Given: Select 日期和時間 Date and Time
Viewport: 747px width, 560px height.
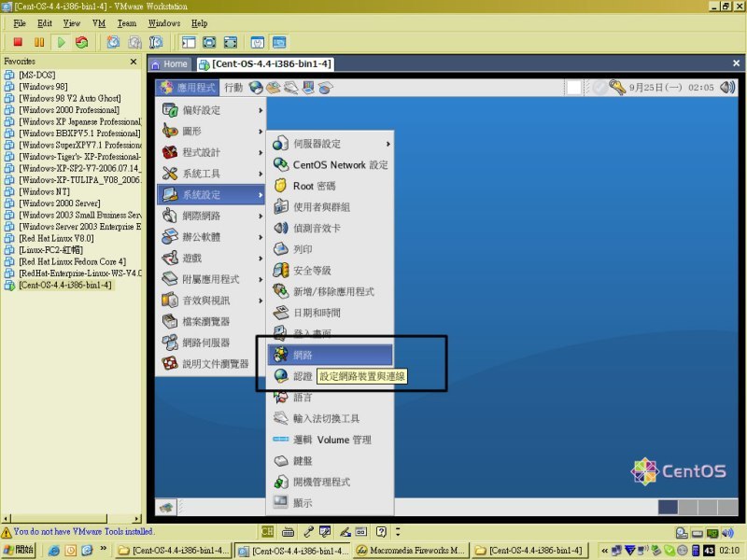Looking at the screenshot, I should pyautogui.click(x=331, y=313).
